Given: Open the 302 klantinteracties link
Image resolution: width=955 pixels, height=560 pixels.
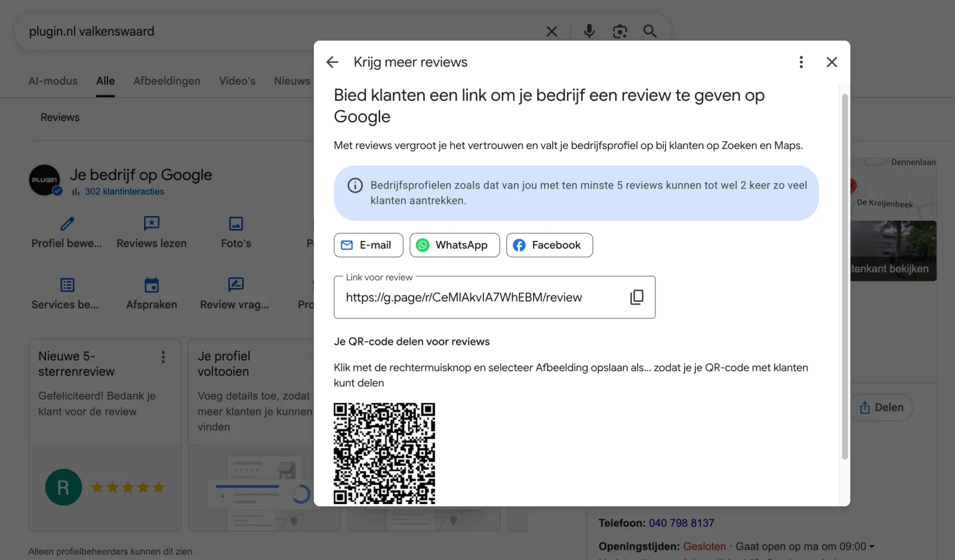Looking at the screenshot, I should click(x=124, y=191).
